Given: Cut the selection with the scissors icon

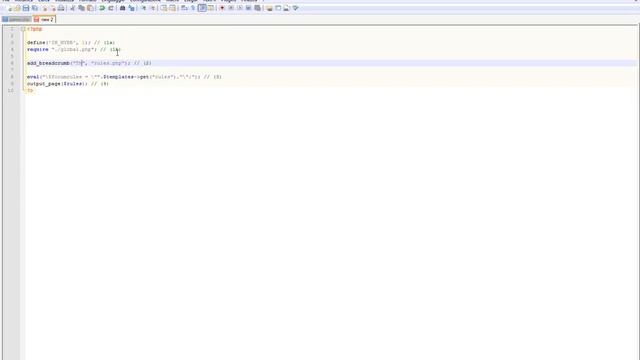Looking at the screenshot, I should pyautogui.click(x=73, y=8).
